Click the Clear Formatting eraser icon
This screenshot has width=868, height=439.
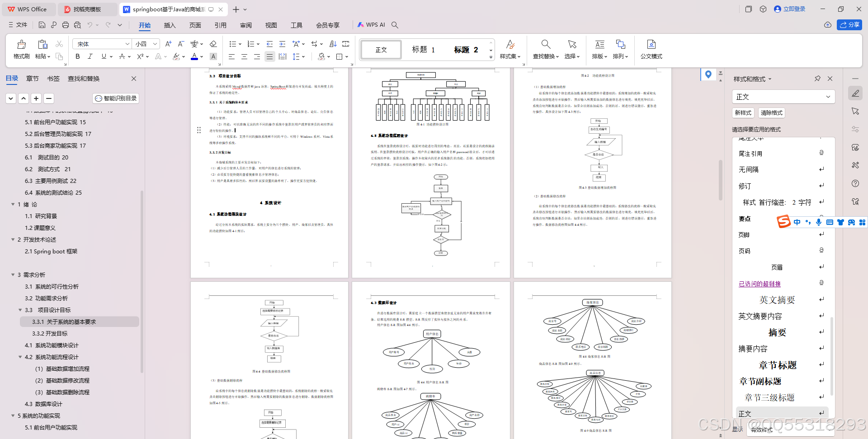(x=213, y=44)
